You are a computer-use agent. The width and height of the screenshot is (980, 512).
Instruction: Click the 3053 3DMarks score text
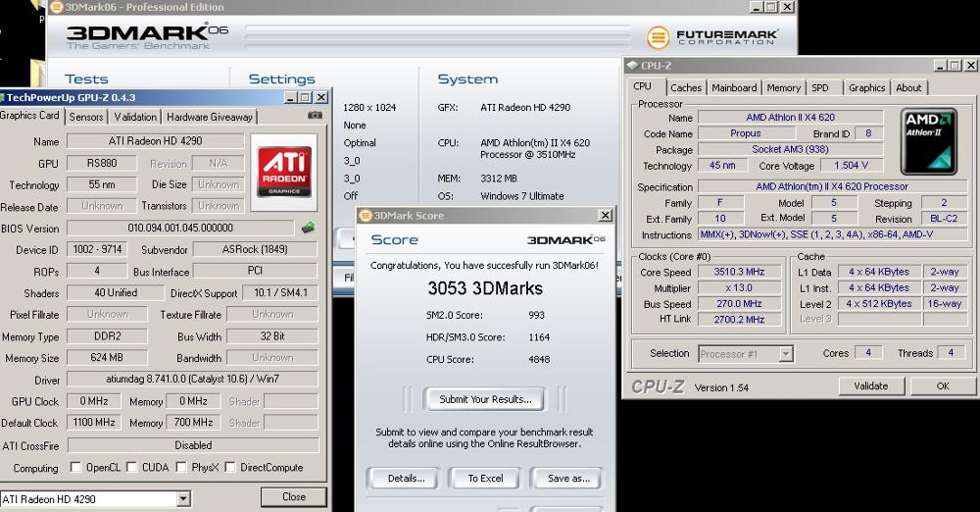point(485,288)
